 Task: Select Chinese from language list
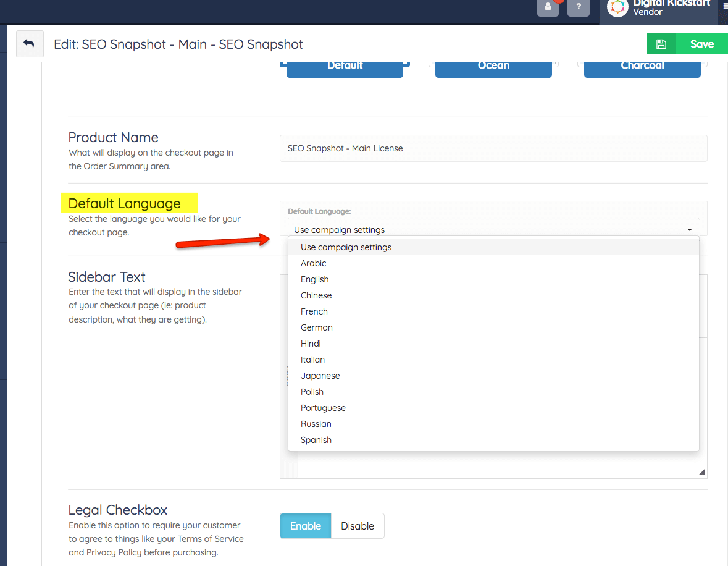tap(493, 295)
